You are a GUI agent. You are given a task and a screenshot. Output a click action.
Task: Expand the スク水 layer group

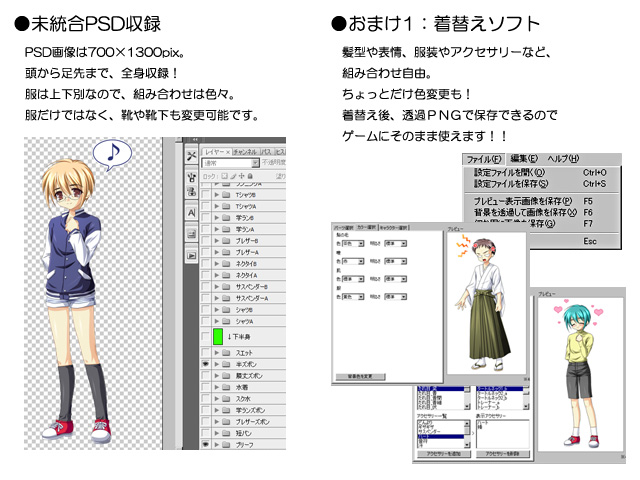[x=217, y=399]
